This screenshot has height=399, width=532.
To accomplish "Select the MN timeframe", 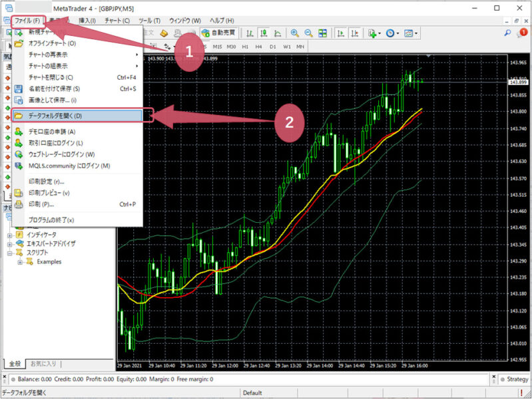I will [x=300, y=47].
